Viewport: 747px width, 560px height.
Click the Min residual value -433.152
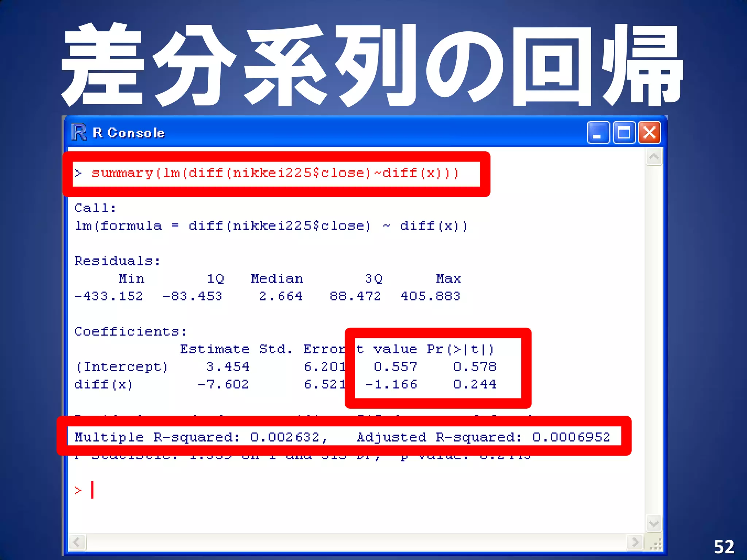[109, 296]
